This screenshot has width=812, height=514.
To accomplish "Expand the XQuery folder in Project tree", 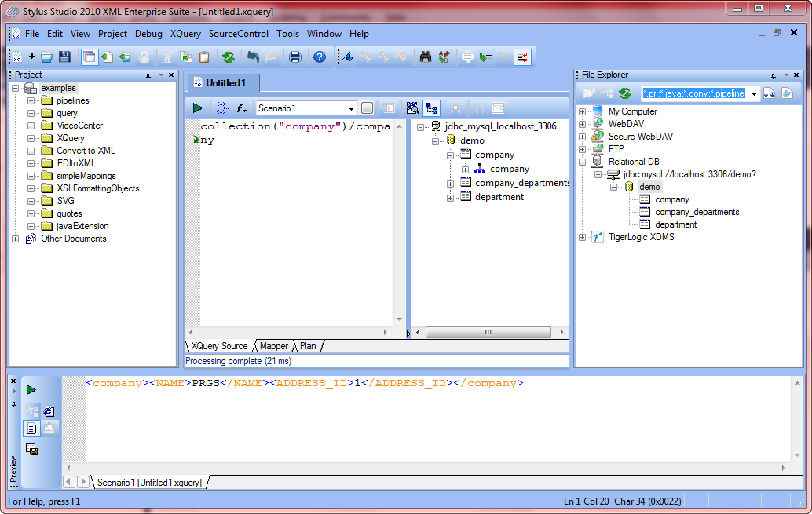I will (31, 138).
